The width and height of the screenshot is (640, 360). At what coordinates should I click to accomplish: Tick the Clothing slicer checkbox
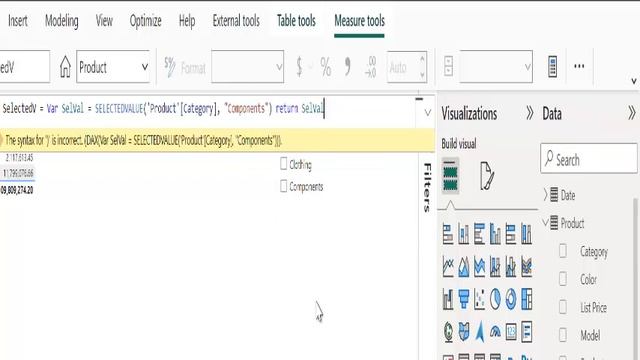coord(284,164)
